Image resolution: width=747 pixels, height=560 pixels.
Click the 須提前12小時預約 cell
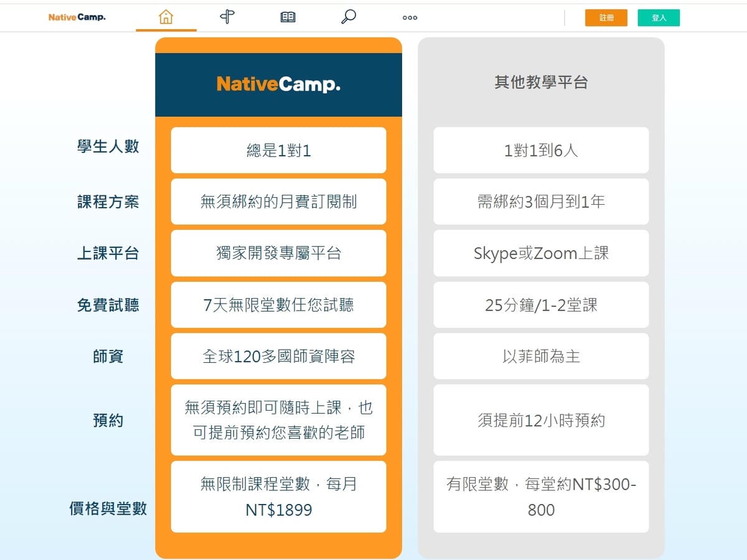(x=541, y=420)
